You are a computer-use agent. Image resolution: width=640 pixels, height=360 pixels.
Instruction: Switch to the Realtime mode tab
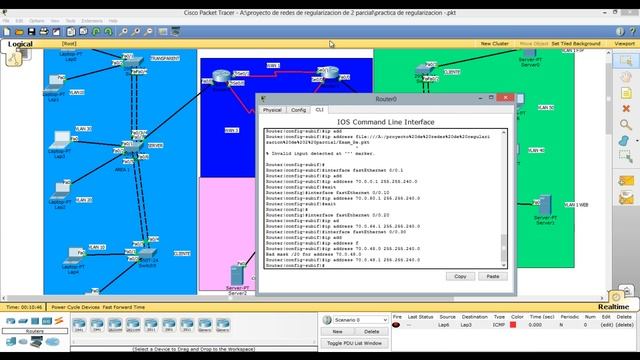click(x=613, y=307)
